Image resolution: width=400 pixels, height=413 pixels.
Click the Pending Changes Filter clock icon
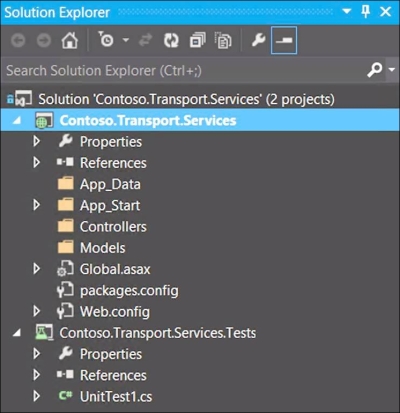[x=106, y=39]
